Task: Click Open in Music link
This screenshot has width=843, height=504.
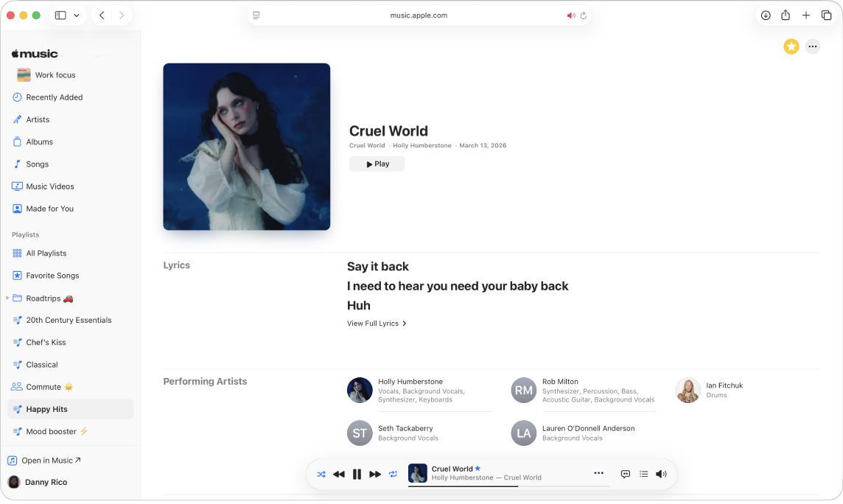Action: coord(45,461)
